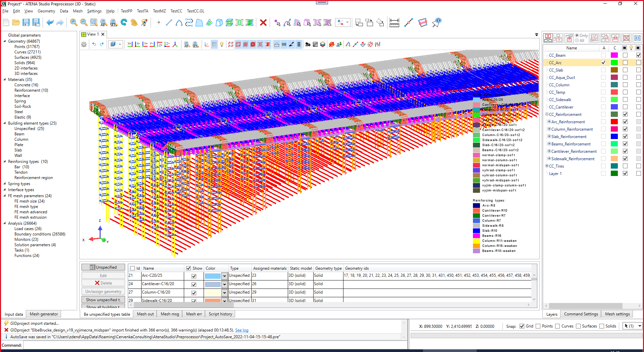Switch to Mesh generator tab
The width and height of the screenshot is (644, 352).
point(44,314)
